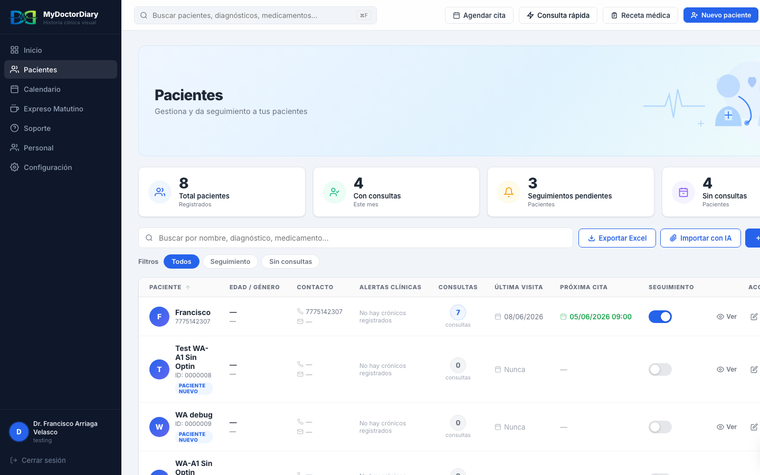760x475 pixels.
Task: Open Soporte in the sidebar
Action: pos(61,128)
